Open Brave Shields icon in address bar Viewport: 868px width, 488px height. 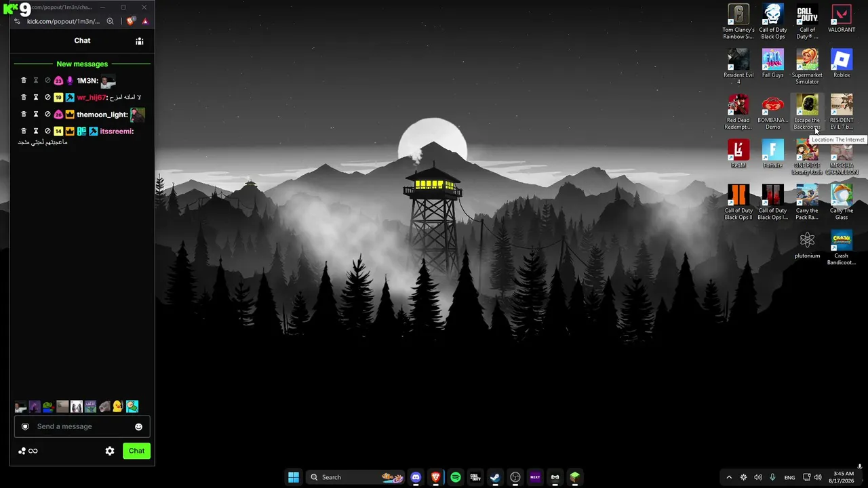coord(130,21)
